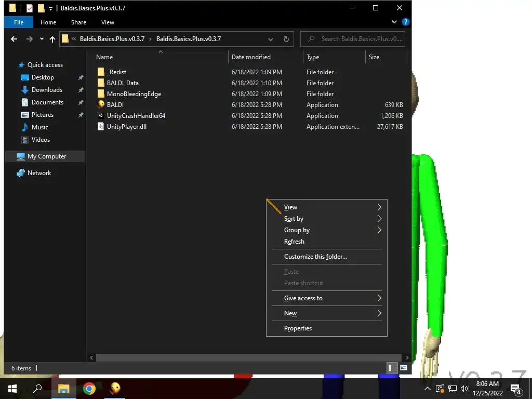Go back with the left arrow
The width and height of the screenshot is (532, 399).
14,39
